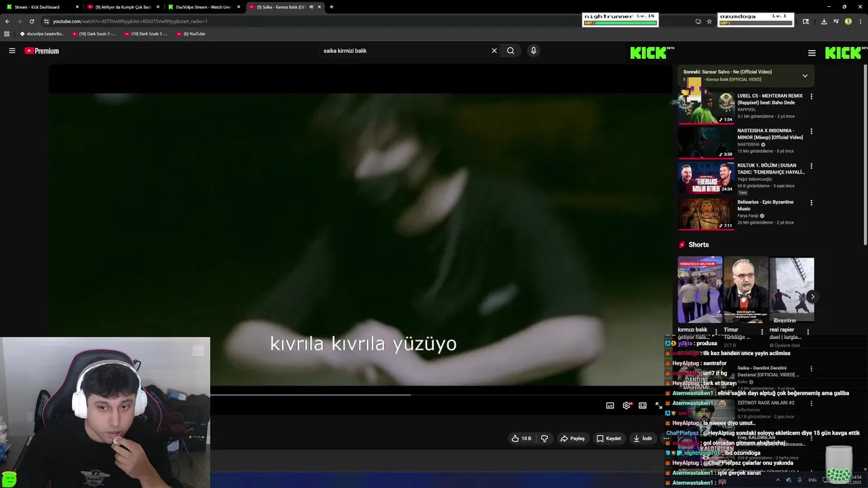Open options for LVBEL C5 Mehteran Remix
Image resolution: width=868 pixels, height=488 pixels.
pos(811,97)
